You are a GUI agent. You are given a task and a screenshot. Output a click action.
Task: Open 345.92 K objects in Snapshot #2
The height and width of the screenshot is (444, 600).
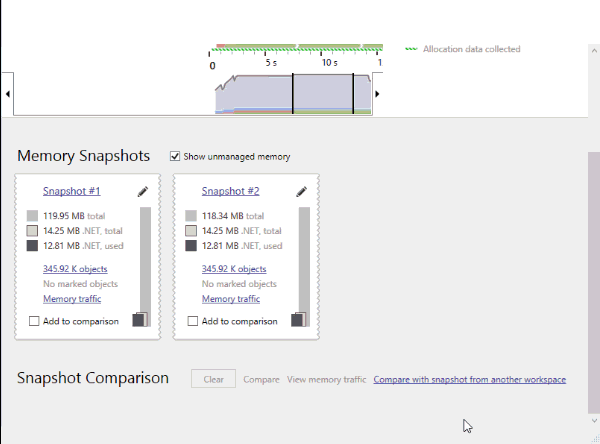pos(234,269)
